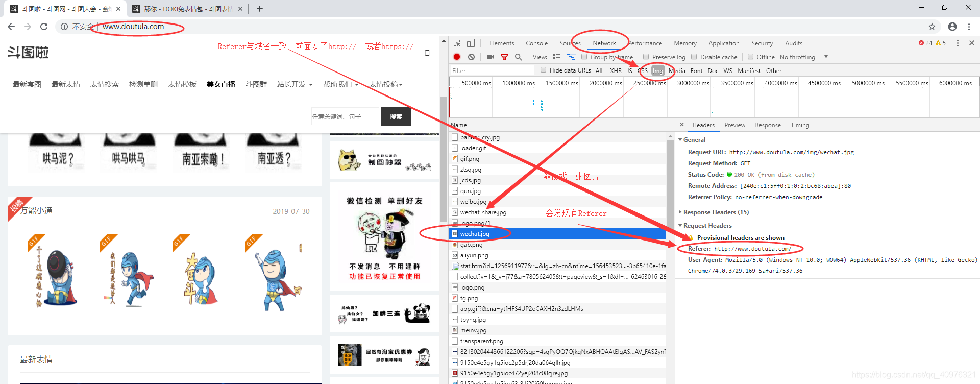980x384 pixels.
Task: Click the not-secure site info icon
Action: (x=64, y=27)
